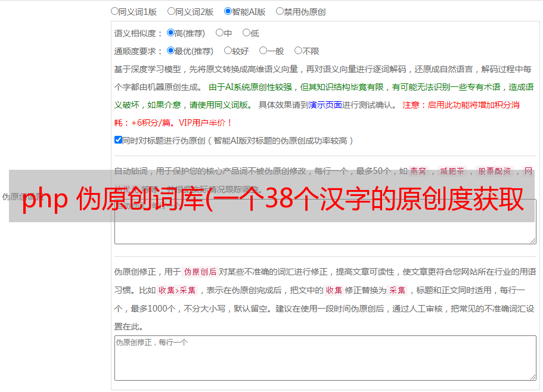
Task: Click the red text 耗：+6积分/篇。VIP用户半价！
Action: [x=173, y=123]
